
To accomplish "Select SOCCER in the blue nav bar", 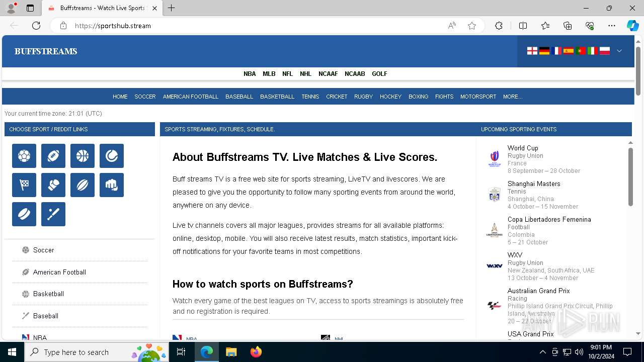I will click(145, 97).
